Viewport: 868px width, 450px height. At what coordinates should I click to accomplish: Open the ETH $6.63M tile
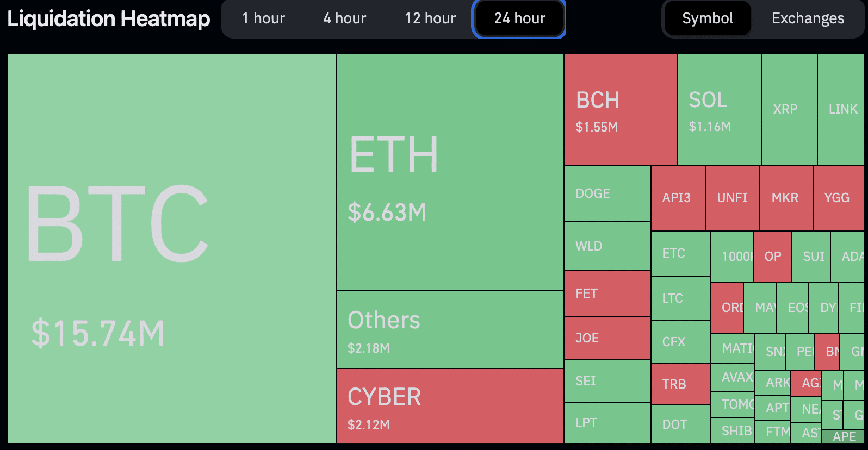point(450,172)
